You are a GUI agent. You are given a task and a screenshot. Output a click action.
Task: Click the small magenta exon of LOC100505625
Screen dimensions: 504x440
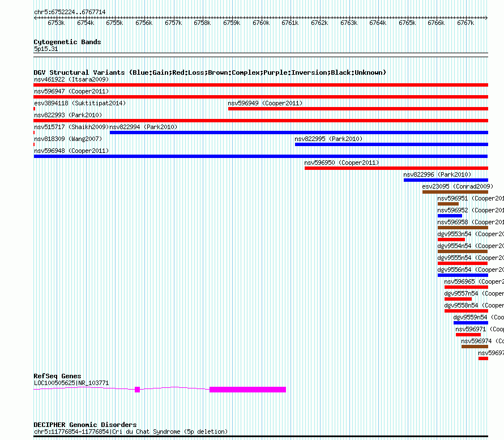point(137,390)
